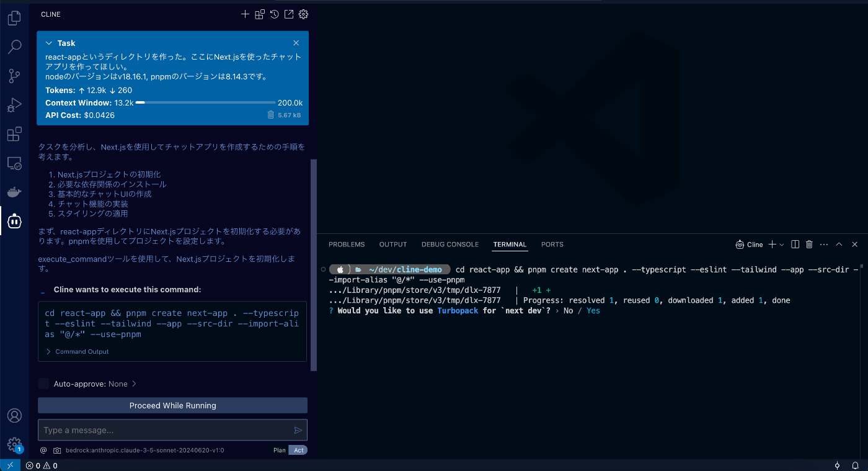Click the Context Window progress bar
The width and height of the screenshot is (868, 471).
pos(205,102)
